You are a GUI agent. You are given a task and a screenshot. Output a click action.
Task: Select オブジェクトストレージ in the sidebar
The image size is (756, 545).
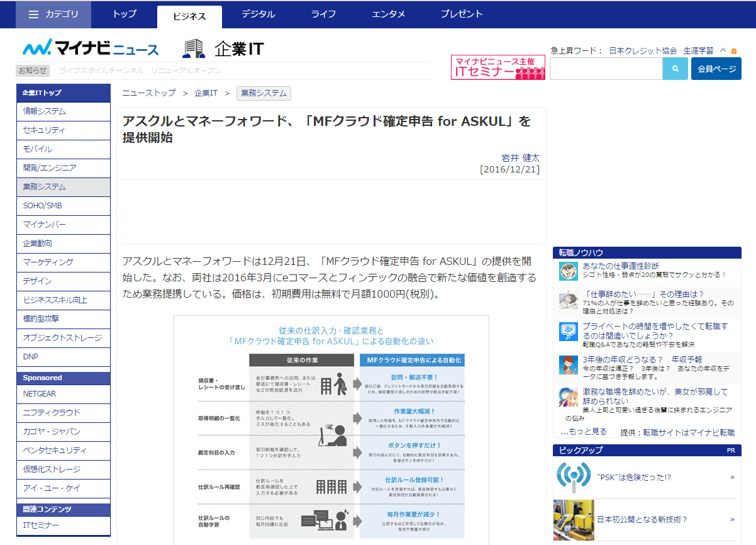[63, 338]
